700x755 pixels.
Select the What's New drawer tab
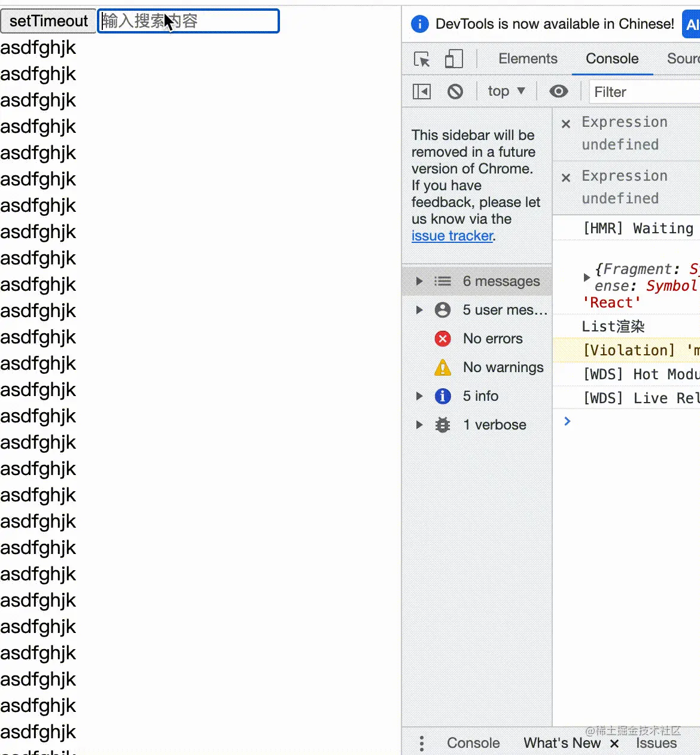(562, 743)
